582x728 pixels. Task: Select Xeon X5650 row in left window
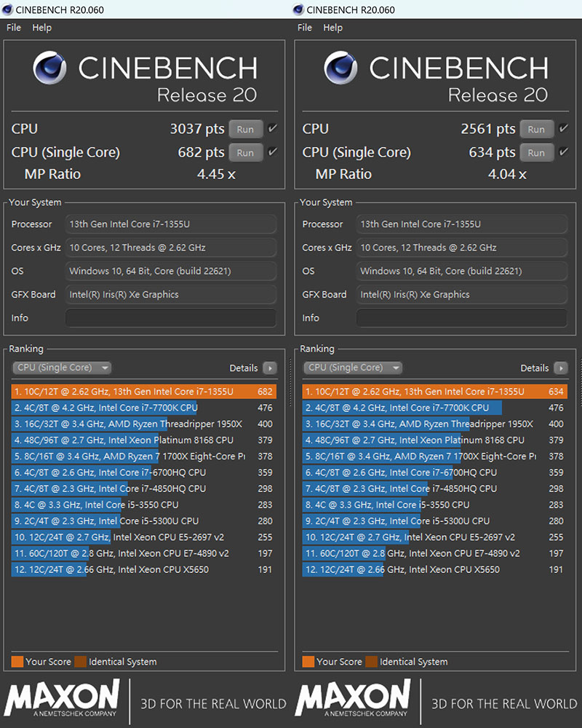tap(144, 569)
